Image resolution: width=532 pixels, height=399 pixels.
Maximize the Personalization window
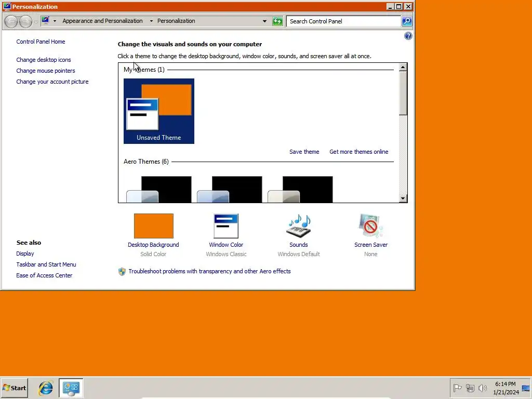point(399,6)
